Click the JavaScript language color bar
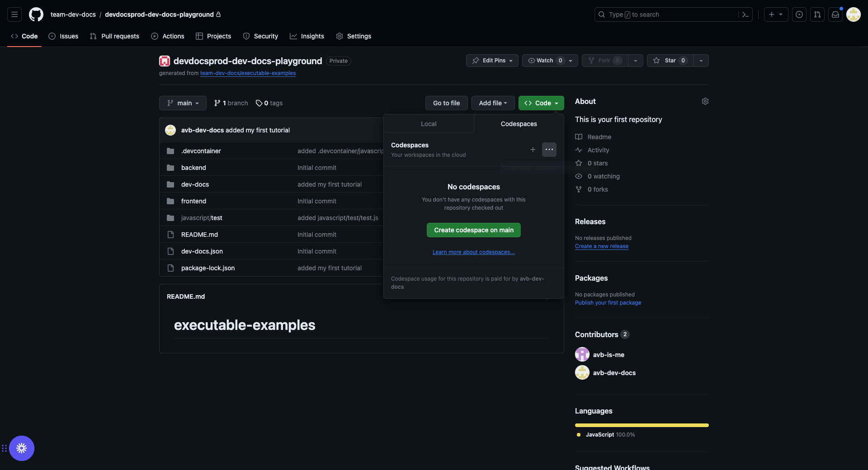 click(x=642, y=425)
